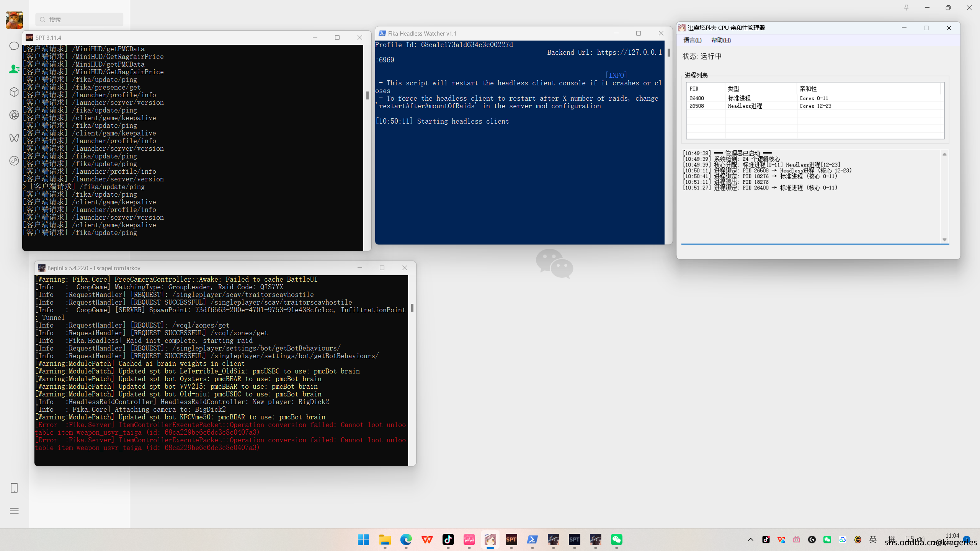Click the WeChat profile avatar

click(x=14, y=20)
